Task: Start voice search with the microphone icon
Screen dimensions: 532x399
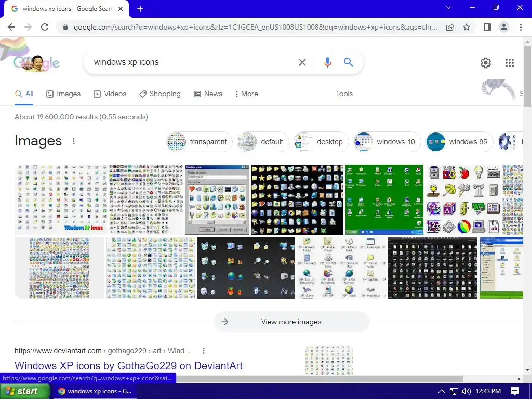Action: click(327, 62)
